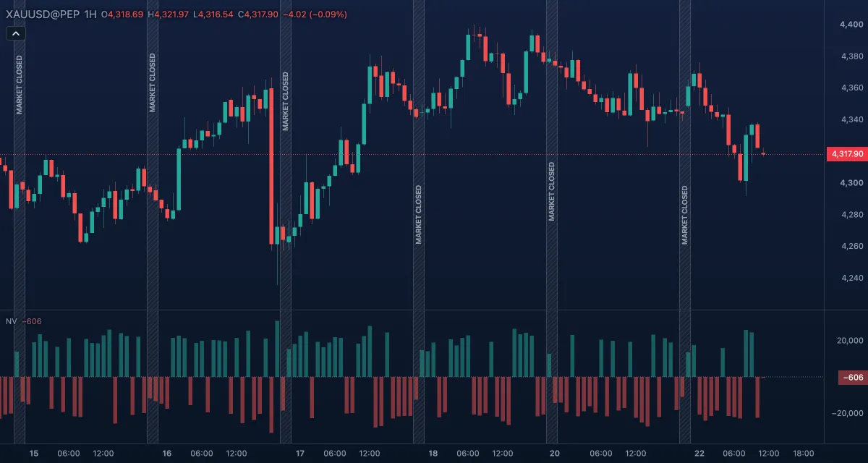Select the high value H4,321.97
868x463 pixels.
168,14
